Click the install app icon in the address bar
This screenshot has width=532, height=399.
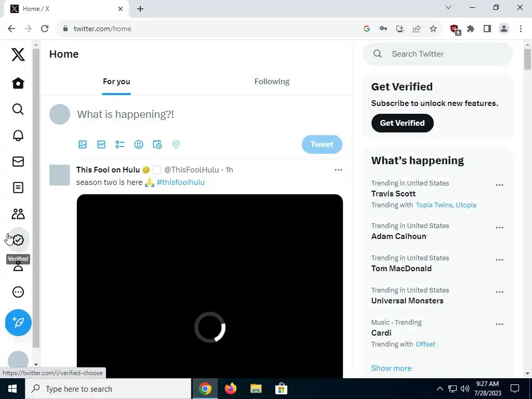400,29
